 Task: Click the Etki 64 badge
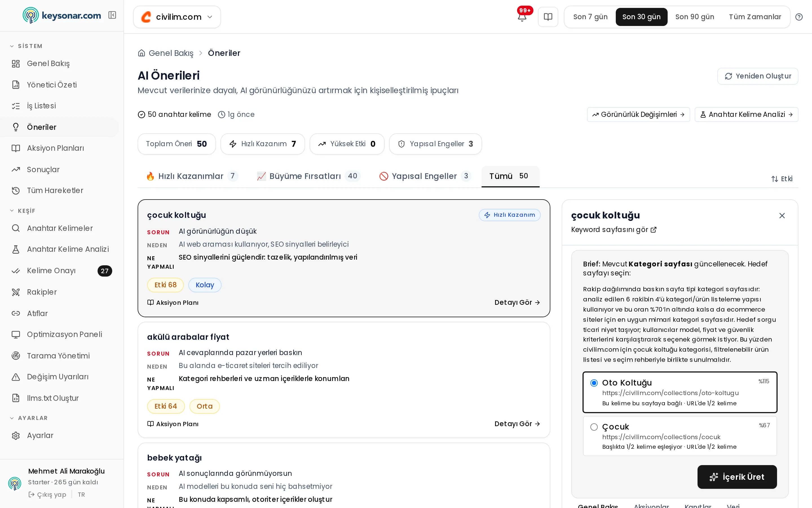click(x=166, y=406)
